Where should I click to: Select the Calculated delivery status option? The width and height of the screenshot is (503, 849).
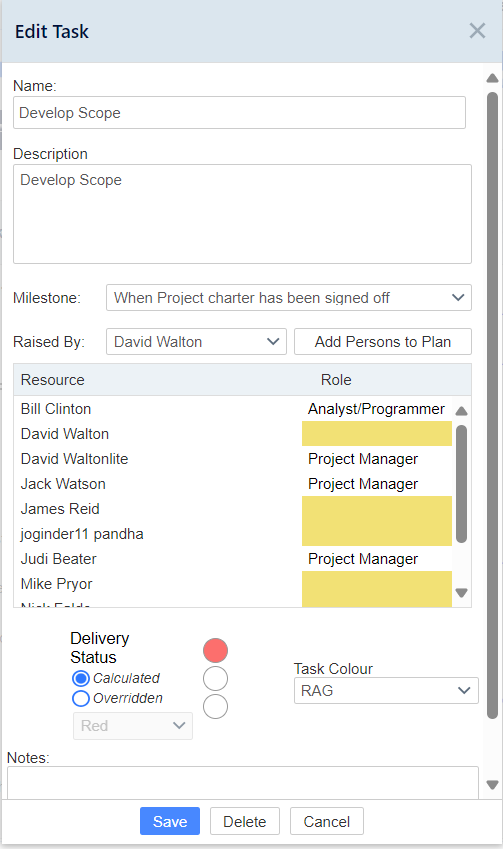(x=81, y=678)
